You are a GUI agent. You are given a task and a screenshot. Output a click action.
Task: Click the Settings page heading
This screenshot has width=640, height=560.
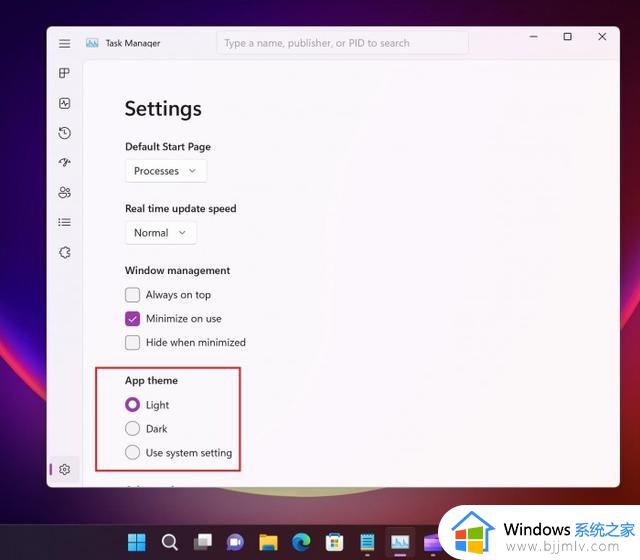pyautogui.click(x=163, y=109)
